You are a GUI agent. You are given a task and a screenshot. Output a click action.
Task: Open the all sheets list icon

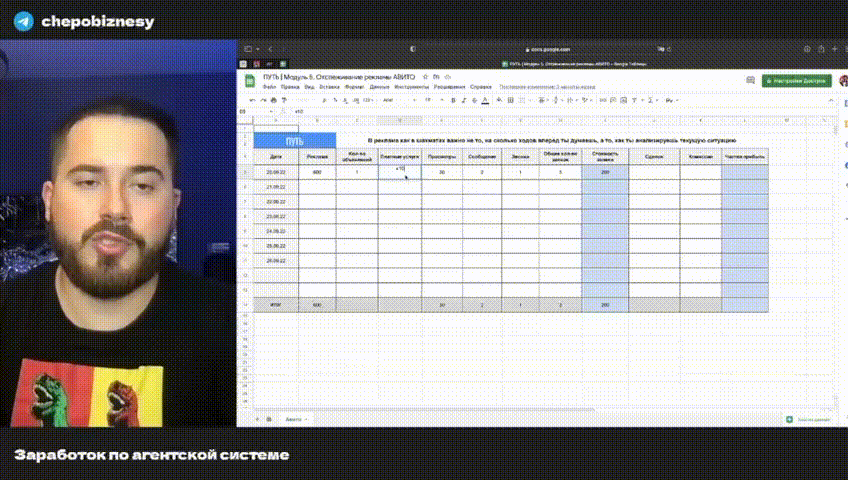click(269, 419)
